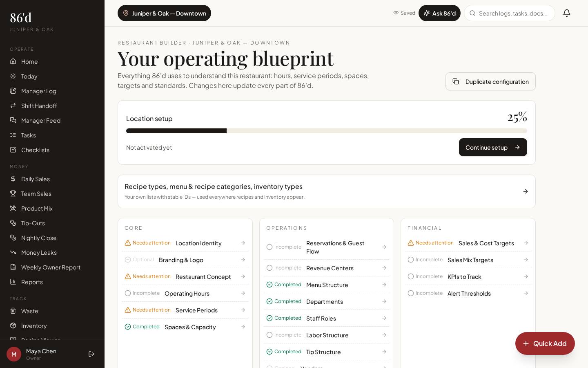Click Continue setup
Viewport: 588px width, 368px height.
pos(493,147)
